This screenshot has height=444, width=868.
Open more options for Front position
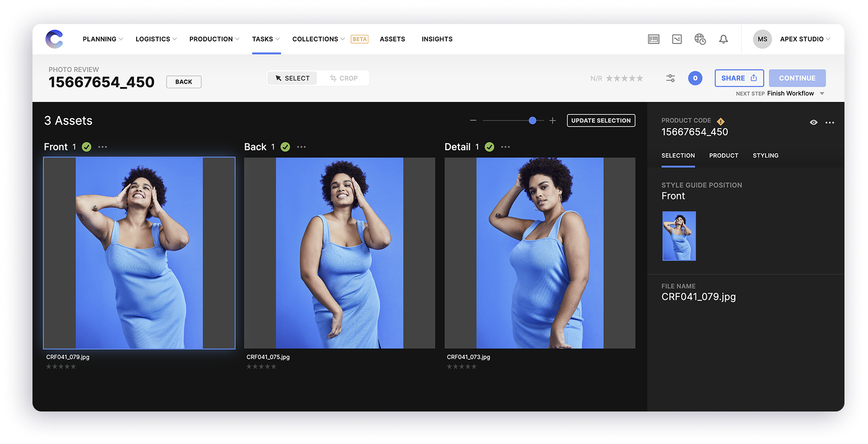[102, 147]
